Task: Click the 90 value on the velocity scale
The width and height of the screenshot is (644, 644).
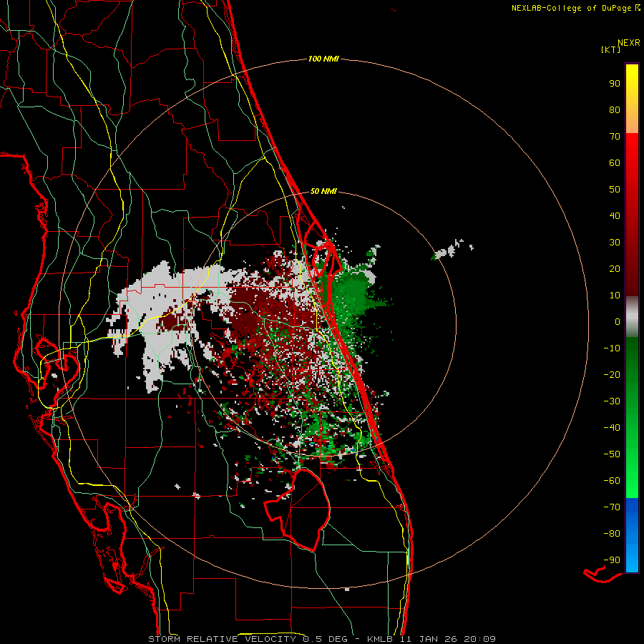Action: (x=615, y=84)
